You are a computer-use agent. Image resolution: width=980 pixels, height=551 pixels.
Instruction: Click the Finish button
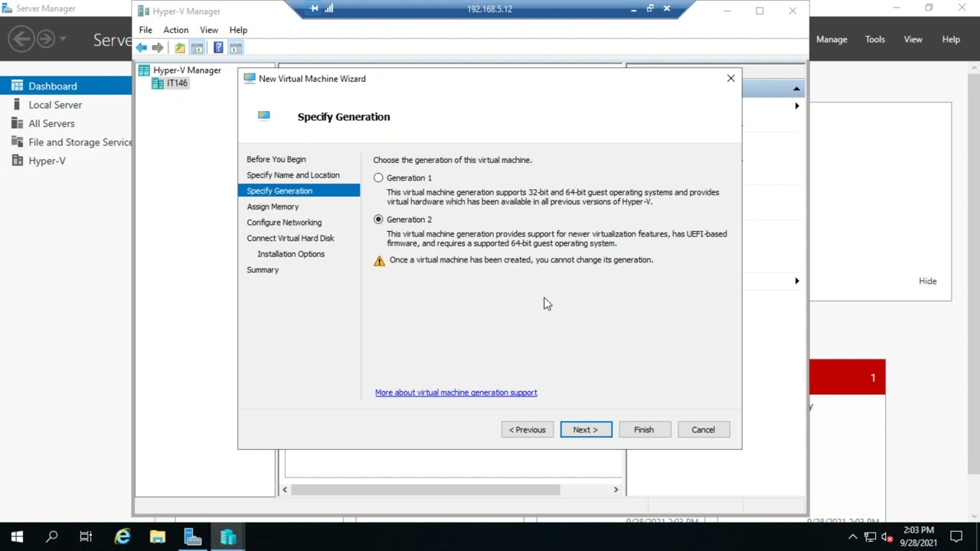[x=644, y=429]
